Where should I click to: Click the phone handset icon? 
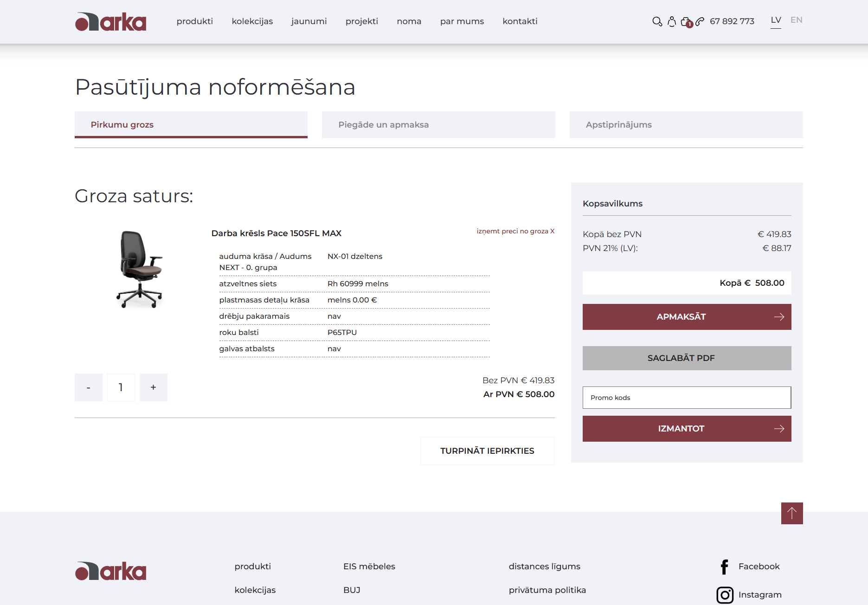[x=700, y=21]
